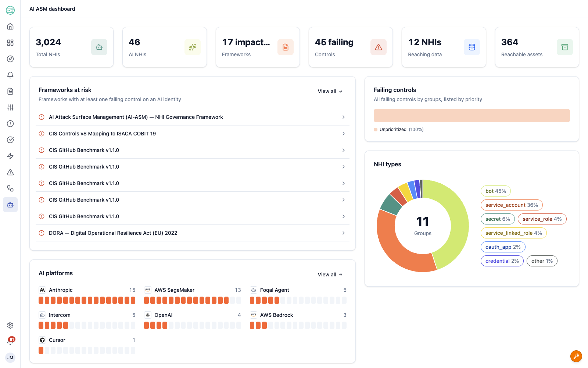
Task: Click the AI ASM dashboard title
Action: 52,9
